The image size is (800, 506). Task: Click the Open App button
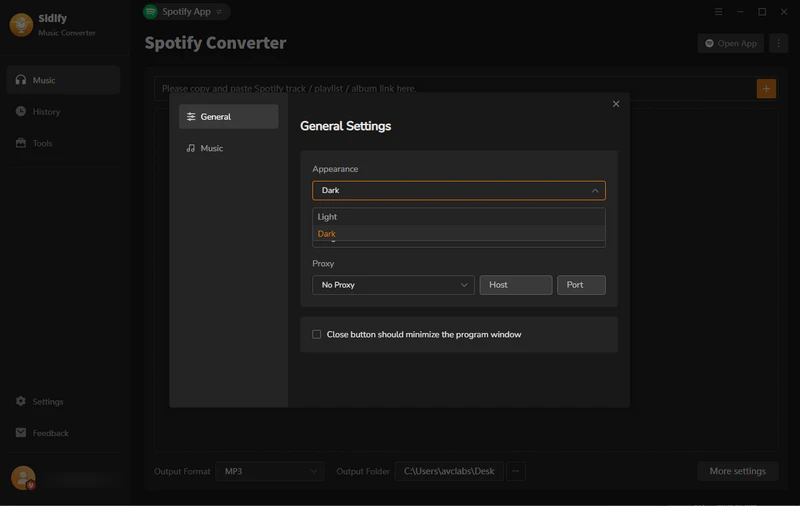pos(731,43)
